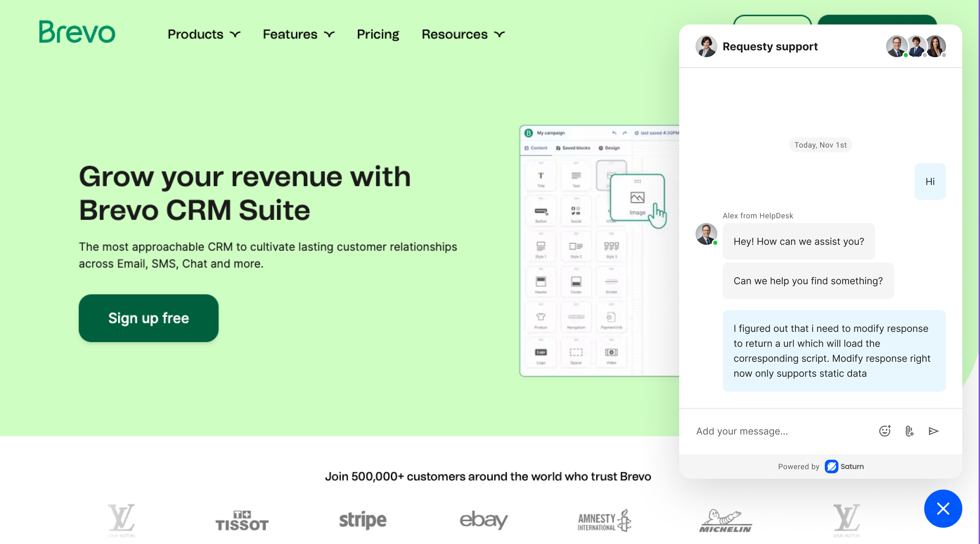Viewport: 980px width, 544px height.
Task: Click the 'Hi' chat message bubble
Action: click(x=930, y=181)
